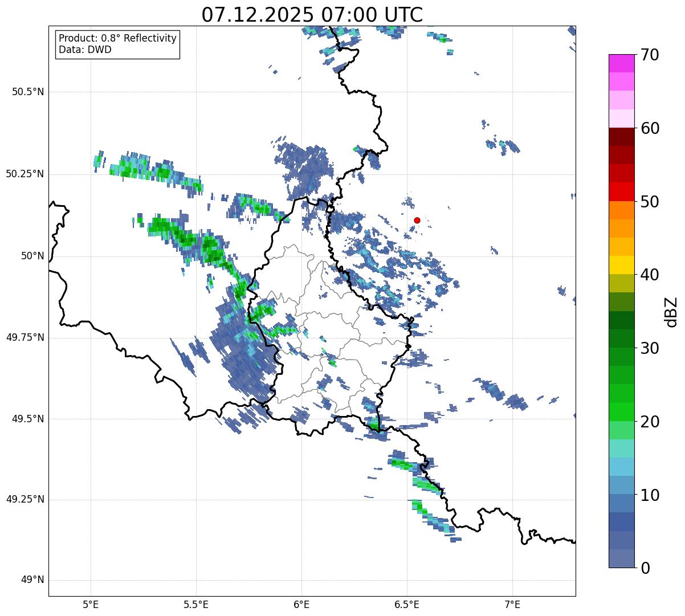Click the 'Data: DWD' label
Image resolution: width=685 pixels, height=616 pixels.
[85, 50]
